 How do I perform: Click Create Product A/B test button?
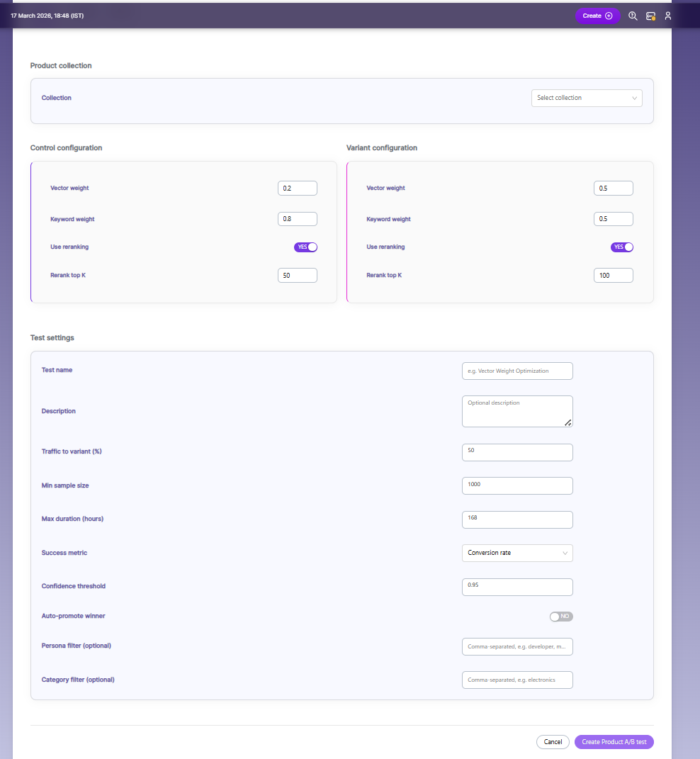point(614,741)
